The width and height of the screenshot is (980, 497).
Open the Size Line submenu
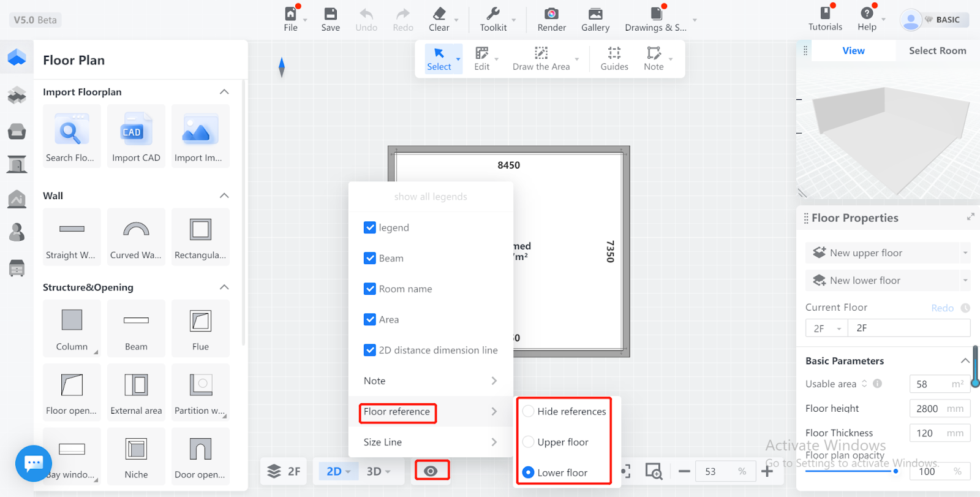tap(430, 442)
